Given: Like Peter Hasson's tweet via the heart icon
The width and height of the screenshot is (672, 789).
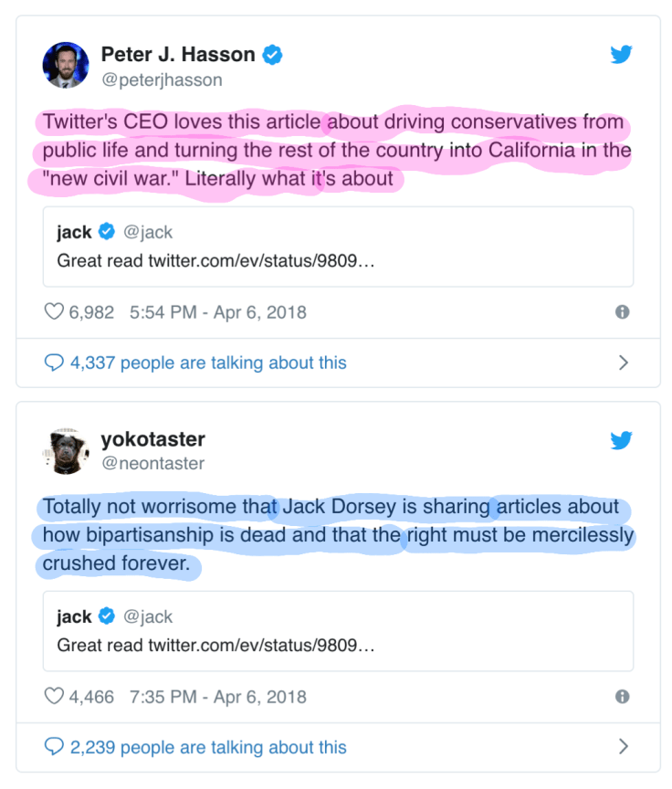Looking at the screenshot, I should (x=54, y=311).
